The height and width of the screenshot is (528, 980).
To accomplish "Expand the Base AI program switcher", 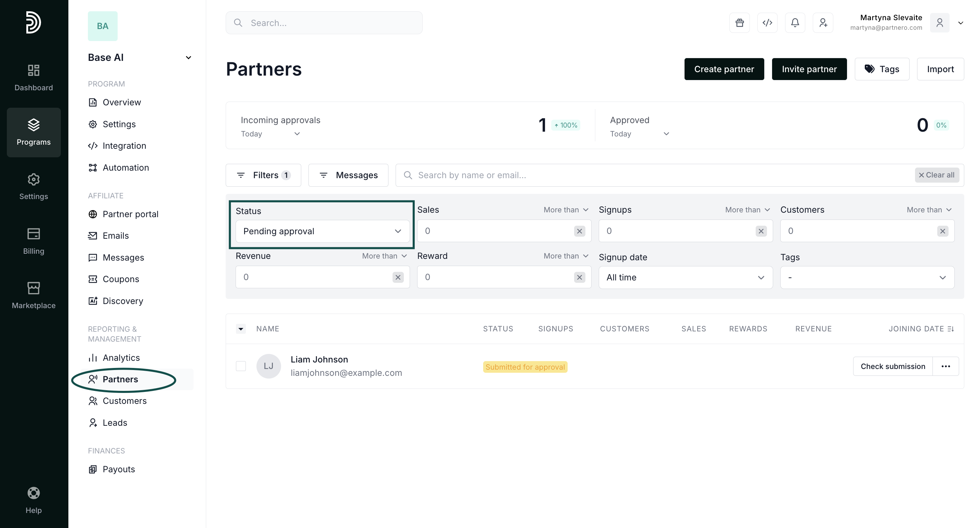I will click(188, 57).
